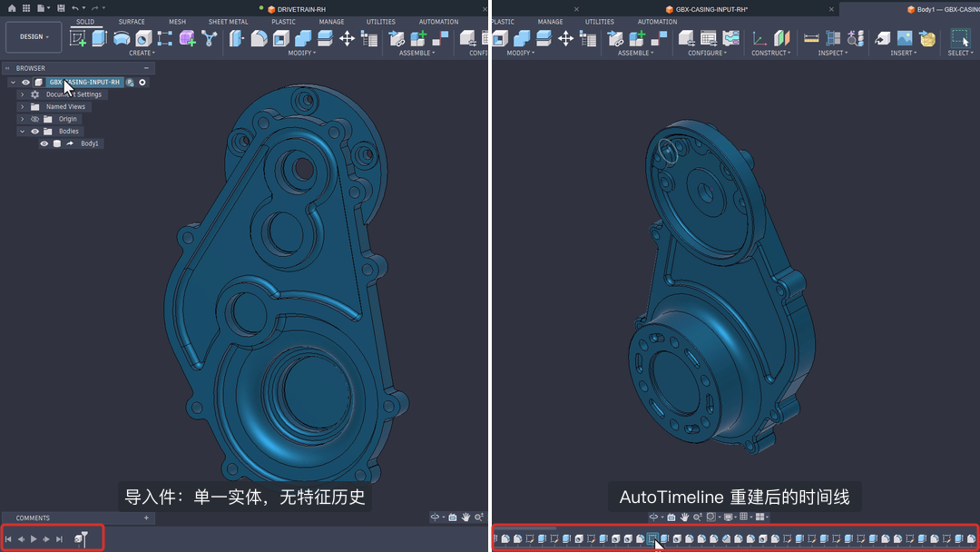Show the hidden Origin folder

coord(35,119)
